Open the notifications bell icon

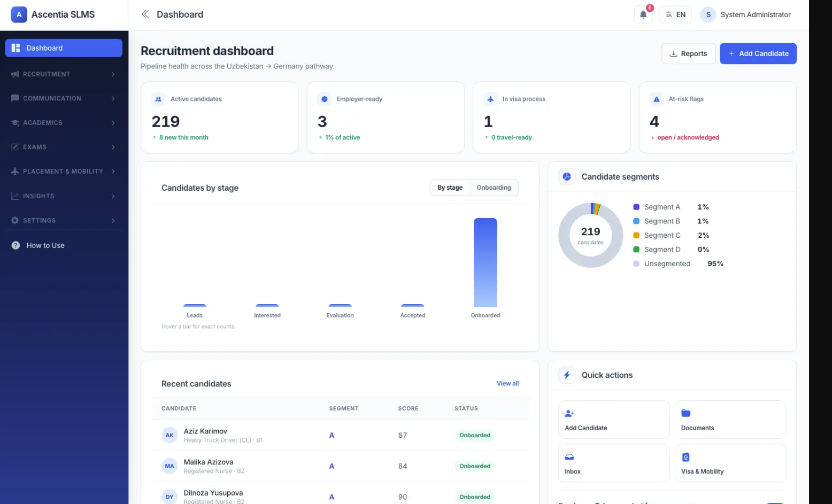coord(643,14)
